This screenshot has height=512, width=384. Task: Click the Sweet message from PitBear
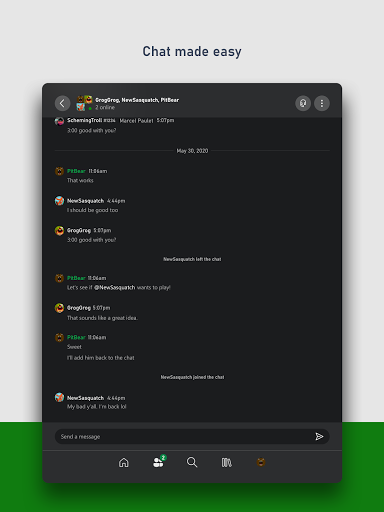point(74,347)
